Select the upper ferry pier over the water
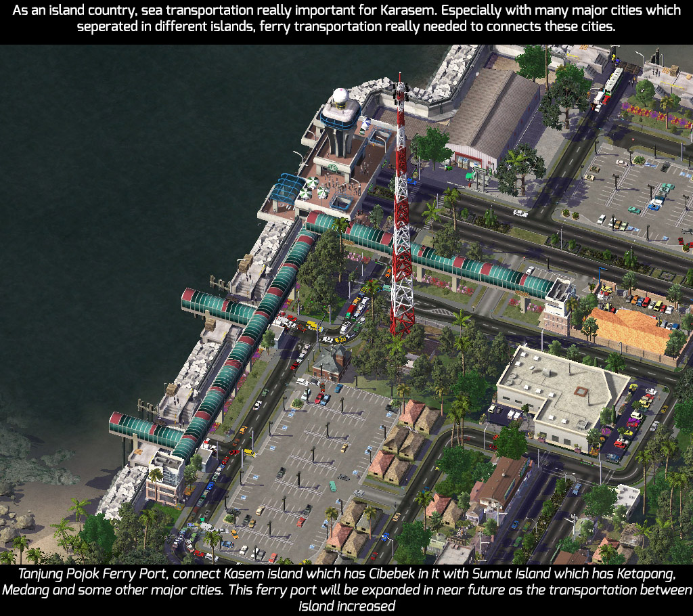The width and height of the screenshot is (693, 616). (218, 307)
